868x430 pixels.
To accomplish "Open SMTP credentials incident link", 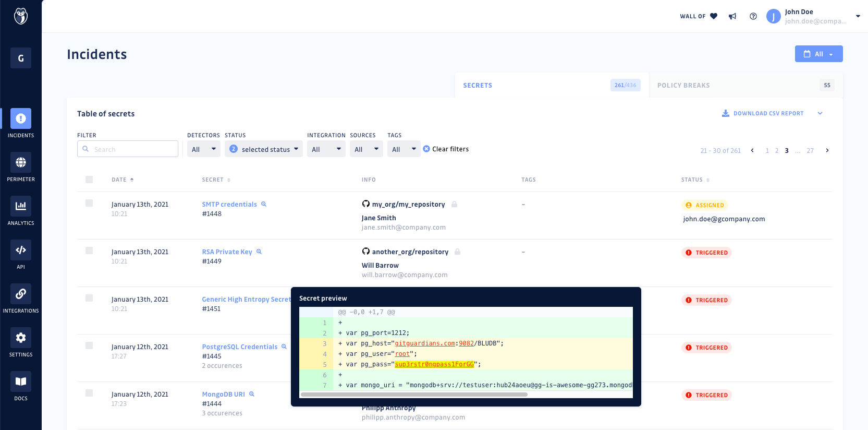I will (229, 204).
